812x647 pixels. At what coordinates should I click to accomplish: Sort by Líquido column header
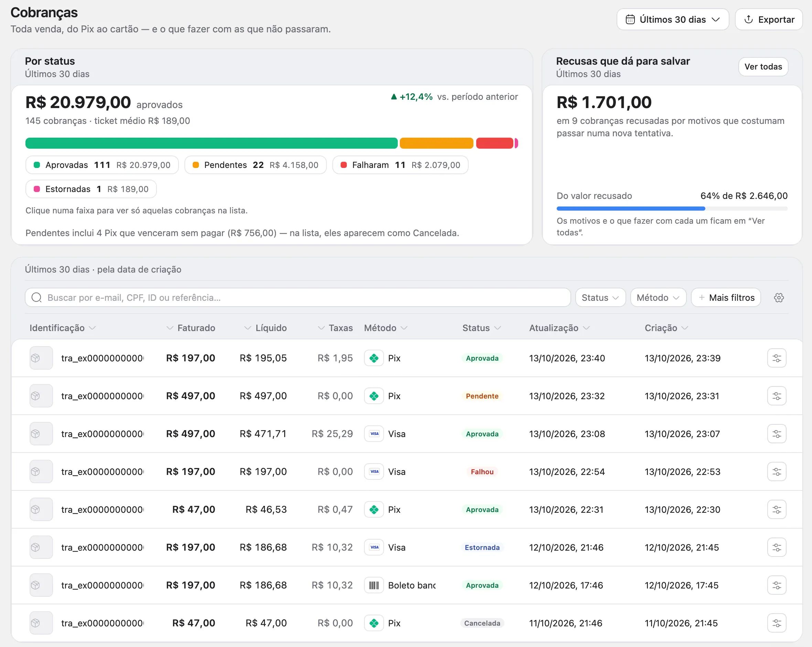pos(266,328)
